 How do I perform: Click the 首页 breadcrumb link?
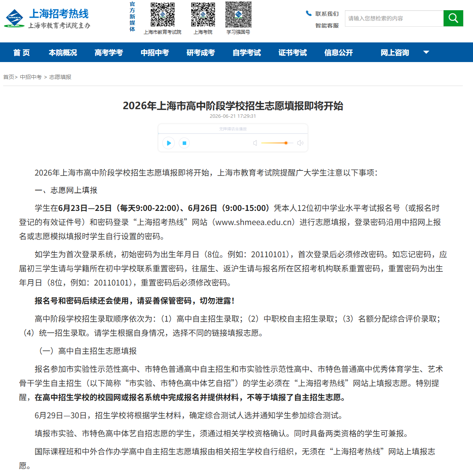point(9,77)
